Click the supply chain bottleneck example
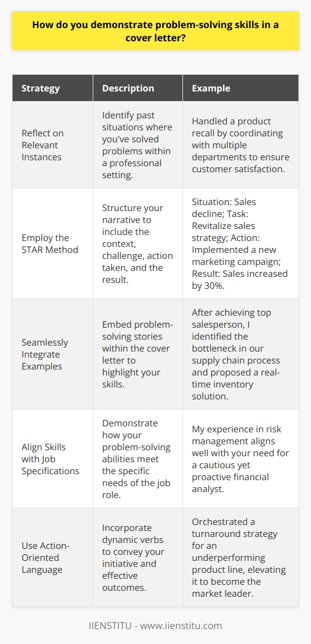 click(240, 353)
